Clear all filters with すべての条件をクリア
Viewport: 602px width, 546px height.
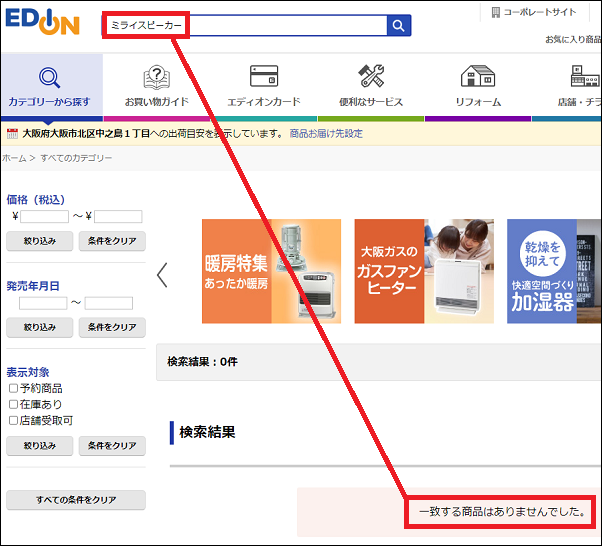[x=76, y=500]
